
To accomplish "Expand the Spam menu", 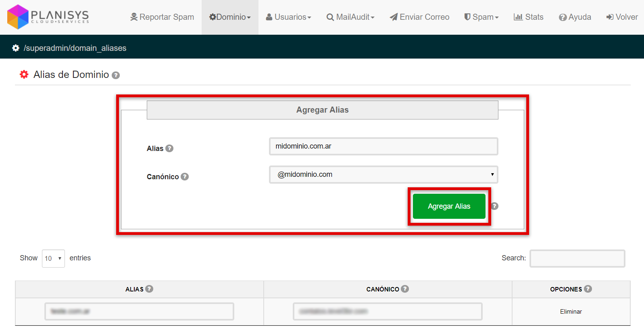I will [x=481, y=17].
